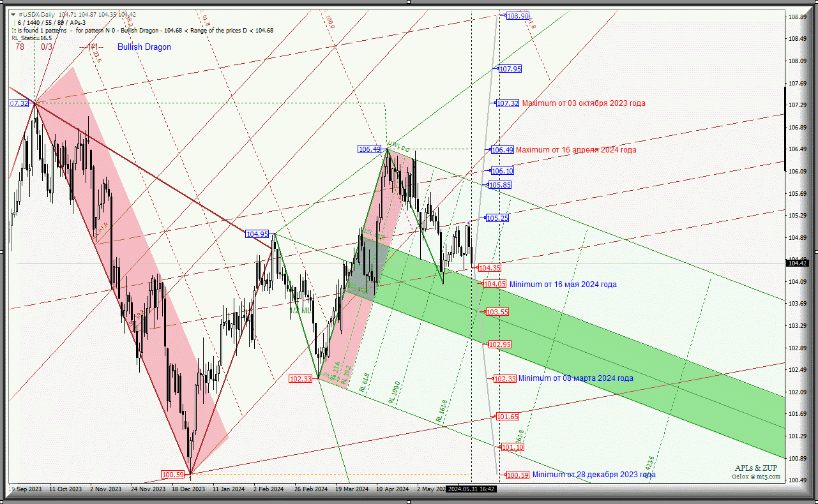
Task: Click the 107.95 blue price label
Action: pos(510,69)
